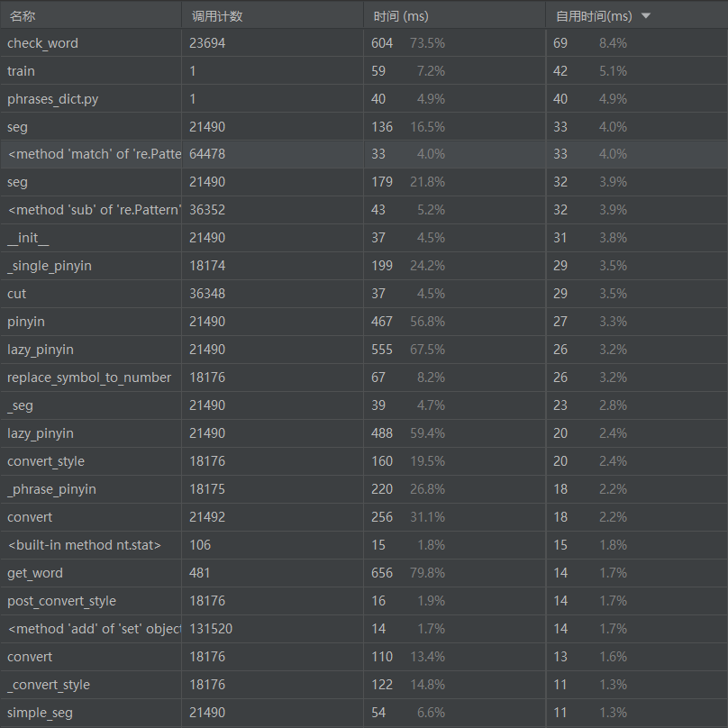
Task: Select the post_convert_style row
Action: tap(61, 601)
